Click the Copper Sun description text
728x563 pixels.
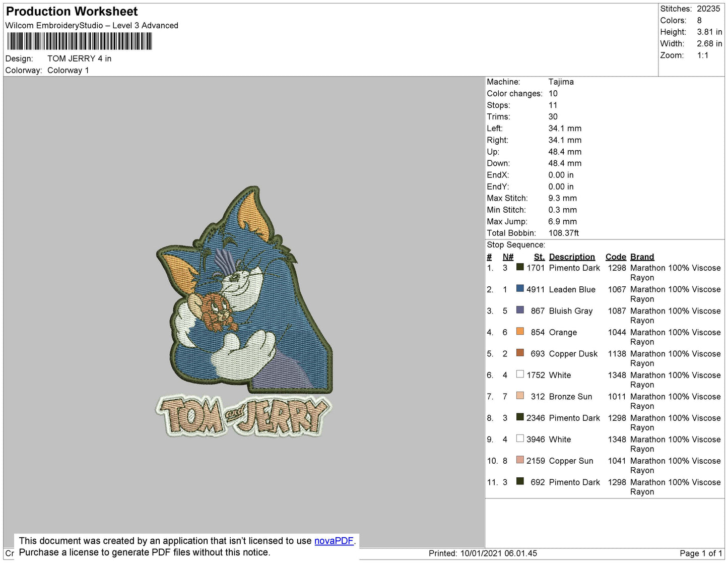click(x=571, y=461)
